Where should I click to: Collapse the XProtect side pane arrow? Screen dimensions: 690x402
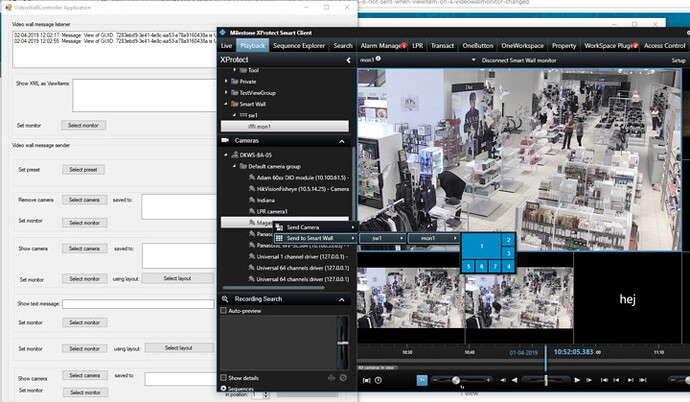tap(347, 60)
